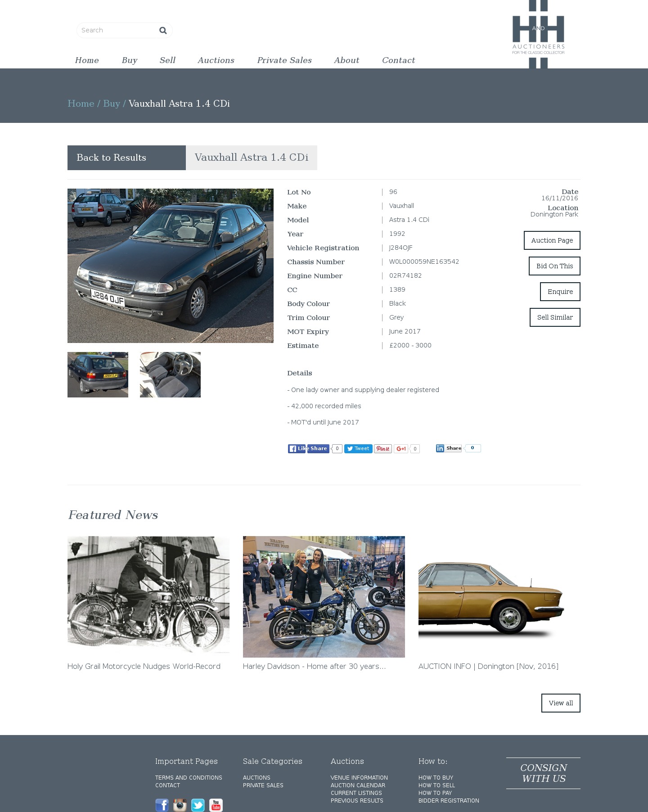Open Auctions link under Sale Categories
Screen dimensions: 648x812
256,778
